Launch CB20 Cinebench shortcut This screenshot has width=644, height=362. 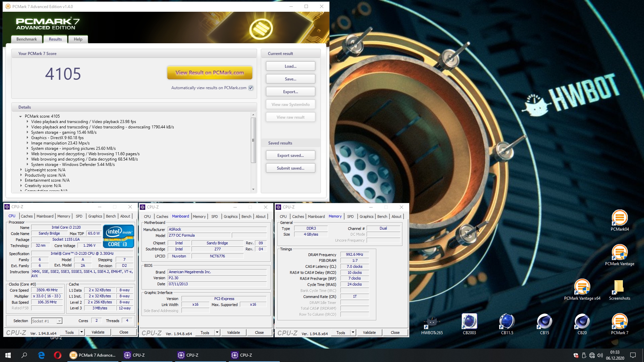(x=582, y=324)
